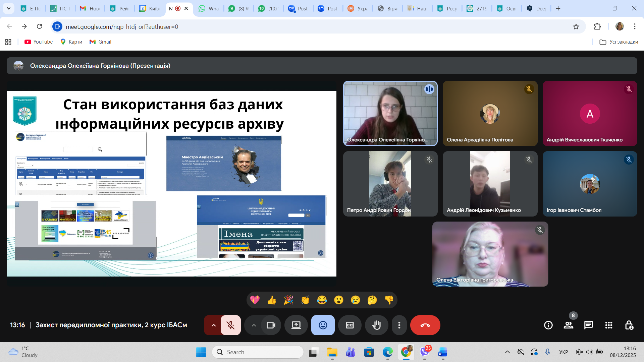This screenshot has width=644, height=362.
Task: Unmute the microphone
Action: [x=230, y=325]
